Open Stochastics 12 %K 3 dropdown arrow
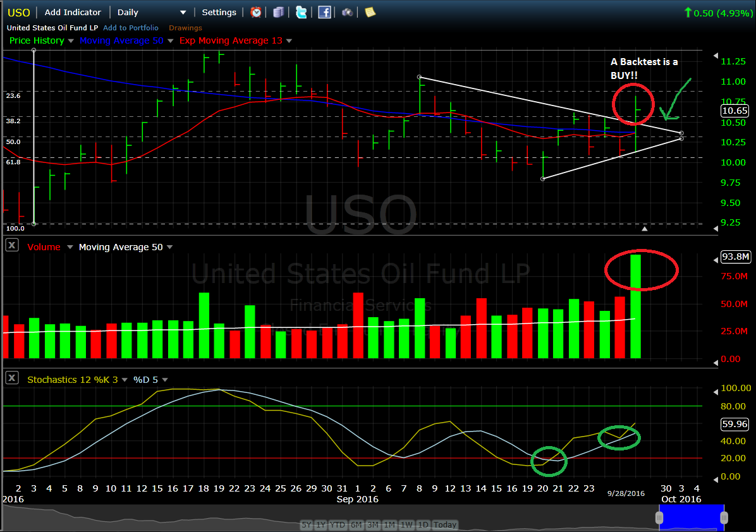Image resolution: width=756 pixels, height=532 pixels. 124,380
